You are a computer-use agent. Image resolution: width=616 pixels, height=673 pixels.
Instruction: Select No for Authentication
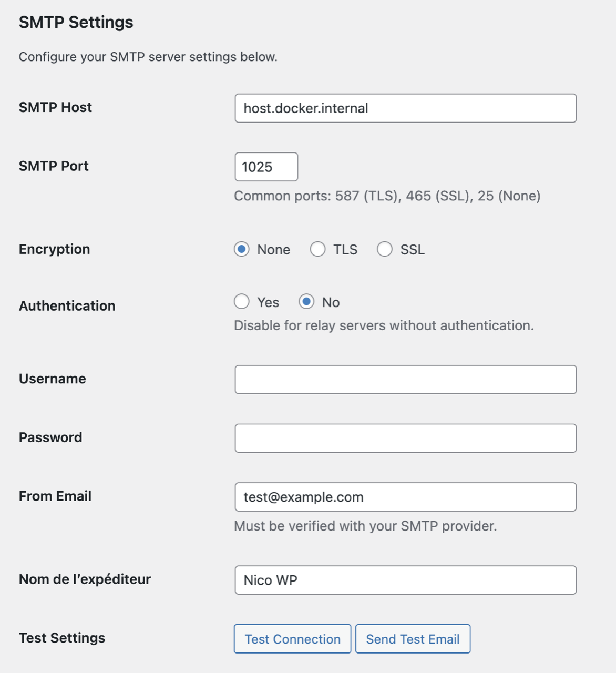click(x=306, y=302)
